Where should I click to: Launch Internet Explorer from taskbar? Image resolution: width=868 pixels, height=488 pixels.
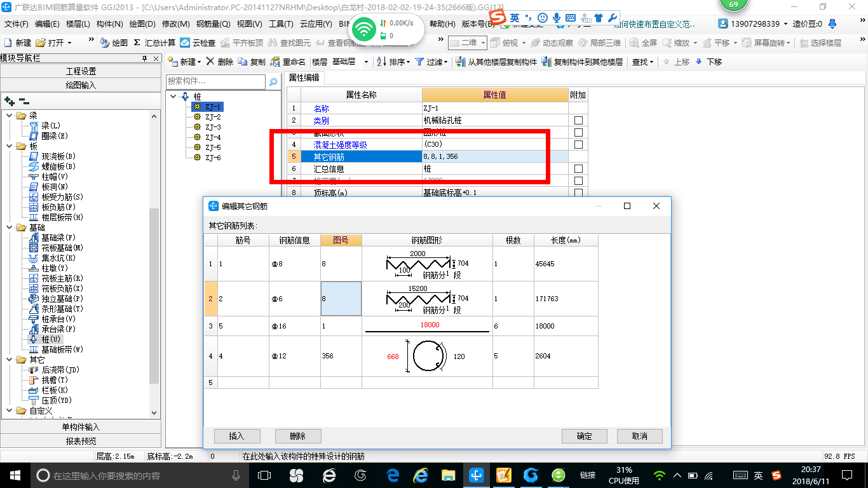coord(420,475)
